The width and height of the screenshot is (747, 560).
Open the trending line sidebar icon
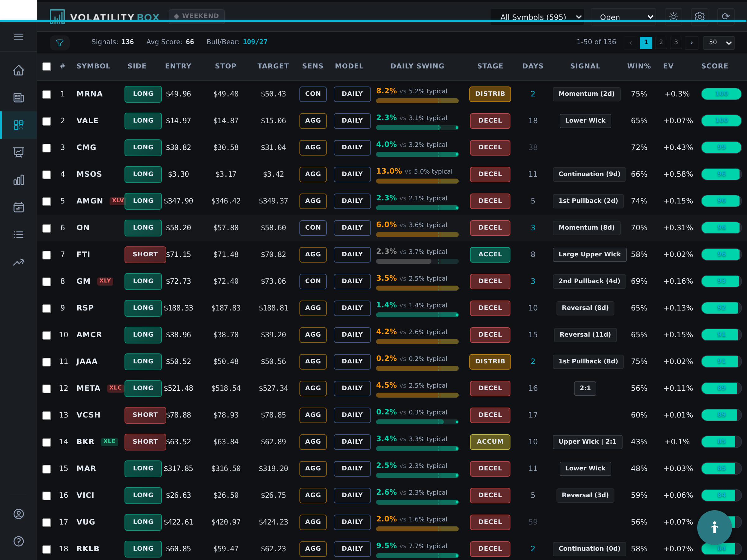[x=19, y=262]
